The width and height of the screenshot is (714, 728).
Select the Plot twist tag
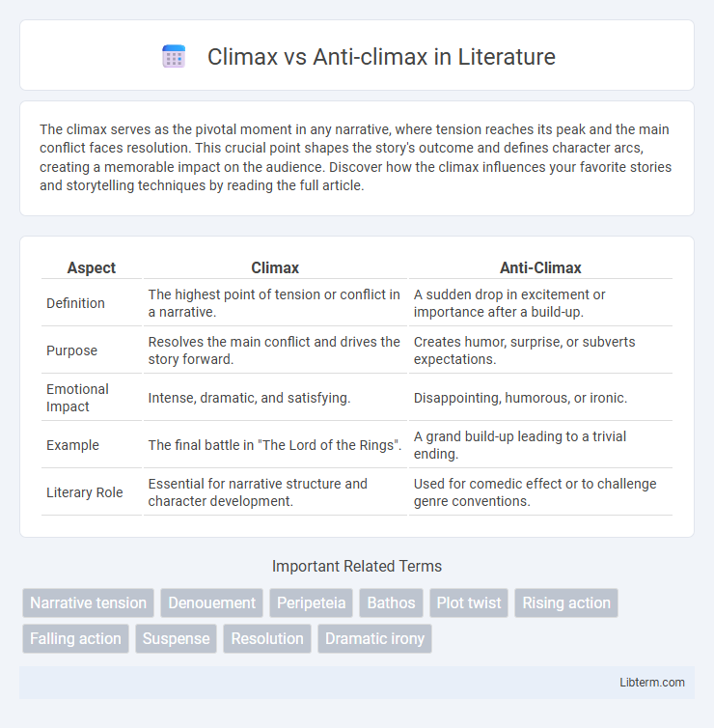(469, 602)
